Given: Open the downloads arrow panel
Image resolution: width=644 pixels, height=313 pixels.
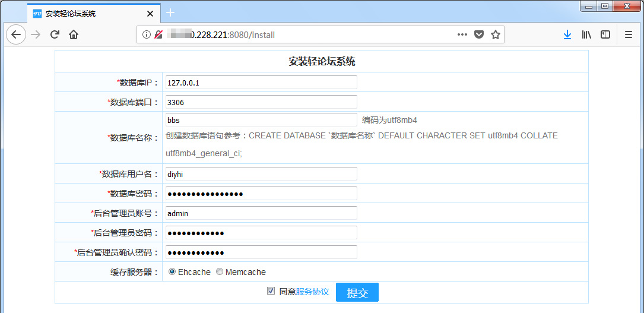Looking at the screenshot, I should (x=567, y=34).
